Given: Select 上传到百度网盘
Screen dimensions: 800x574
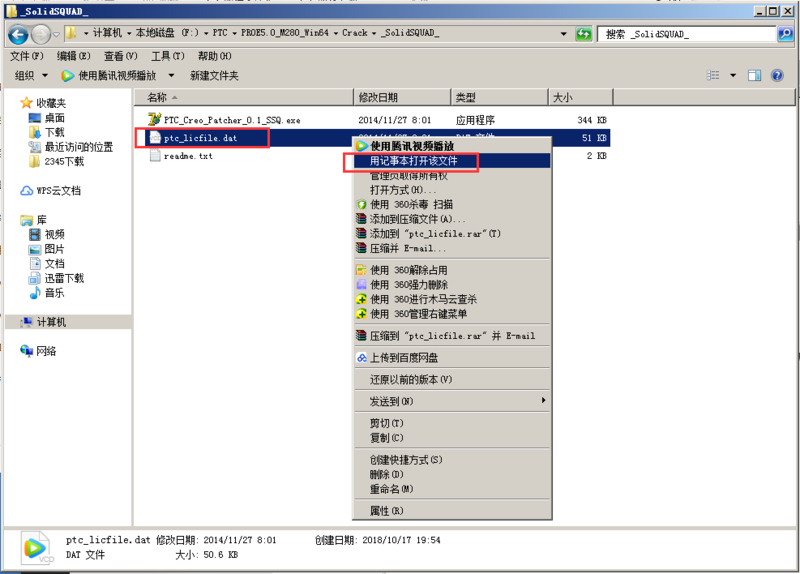Looking at the screenshot, I should tap(453, 358).
